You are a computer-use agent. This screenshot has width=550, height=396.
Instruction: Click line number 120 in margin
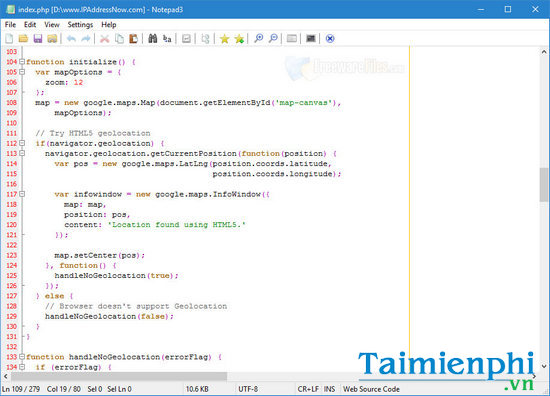pos(12,224)
